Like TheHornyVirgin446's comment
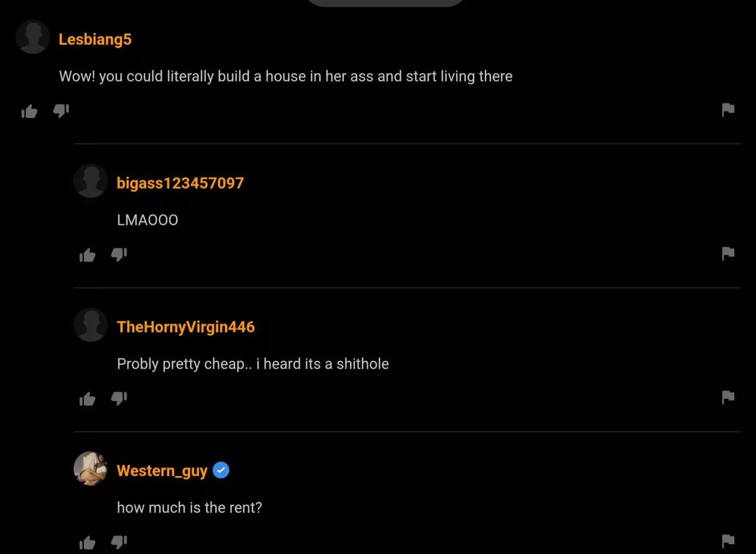 point(87,399)
